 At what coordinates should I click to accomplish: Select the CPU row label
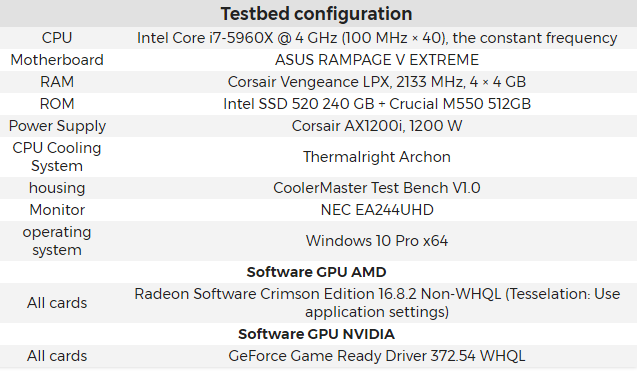click(57, 38)
